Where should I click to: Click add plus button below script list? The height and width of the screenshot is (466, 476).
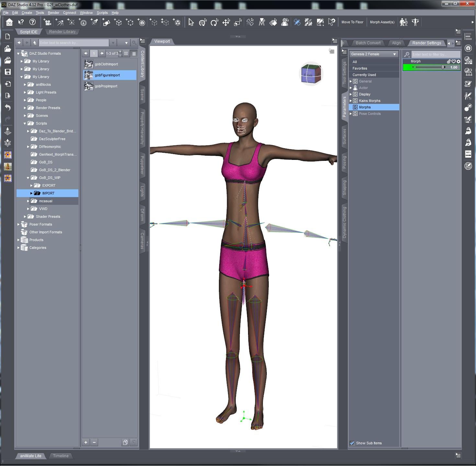pos(86,442)
